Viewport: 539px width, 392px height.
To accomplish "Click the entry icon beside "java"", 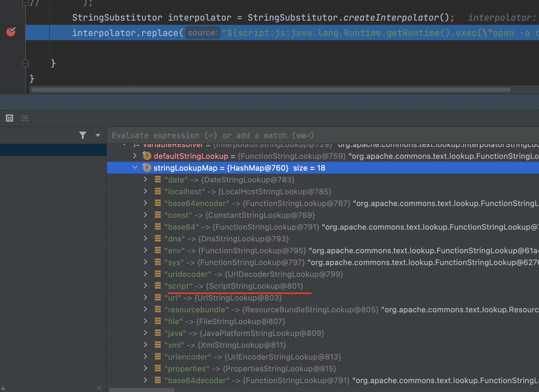I will (x=158, y=333).
